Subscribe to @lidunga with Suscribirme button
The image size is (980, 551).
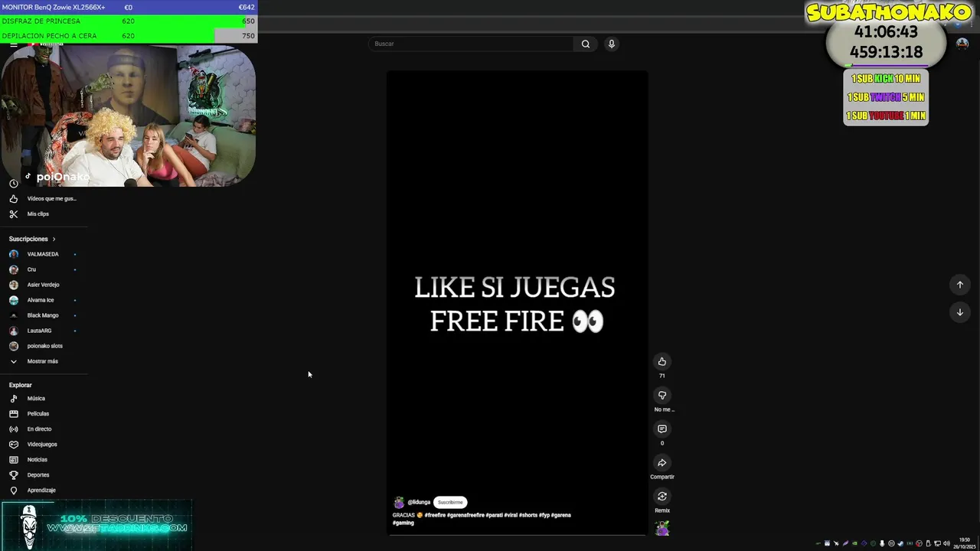[x=450, y=503]
